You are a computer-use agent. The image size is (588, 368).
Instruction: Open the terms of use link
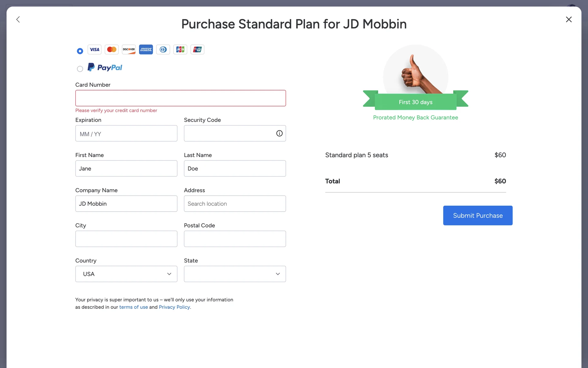pos(134,307)
